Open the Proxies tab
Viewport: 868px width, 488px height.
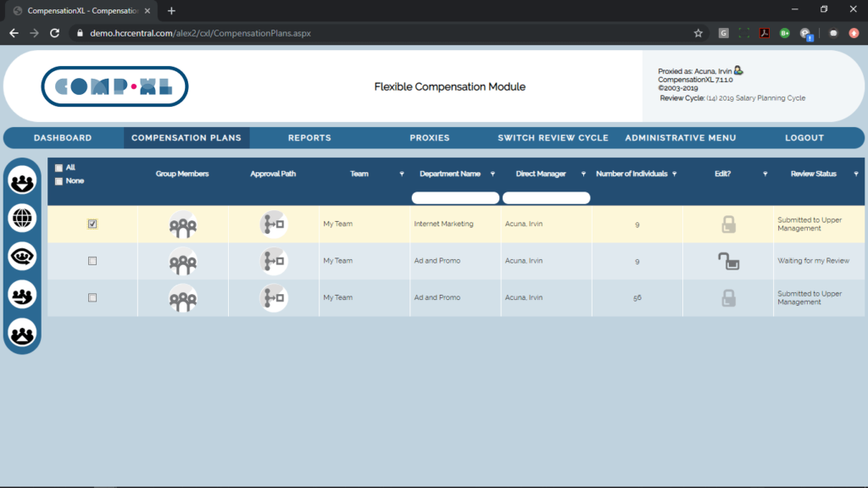(429, 136)
